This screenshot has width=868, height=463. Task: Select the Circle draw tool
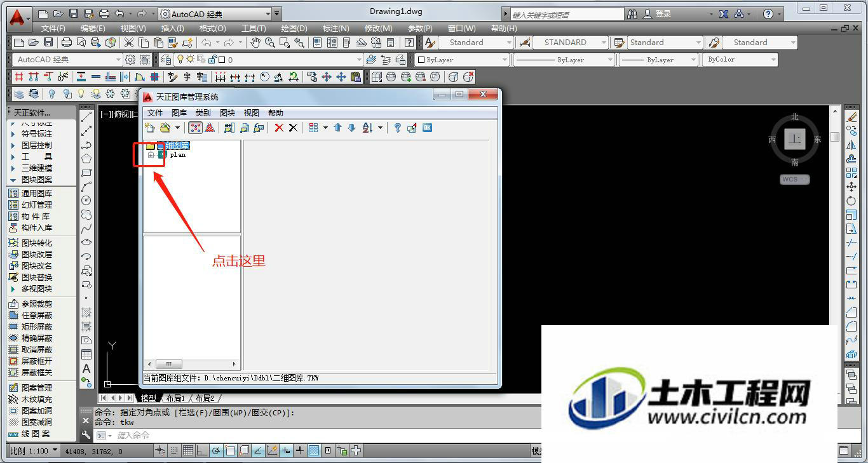tap(86, 201)
